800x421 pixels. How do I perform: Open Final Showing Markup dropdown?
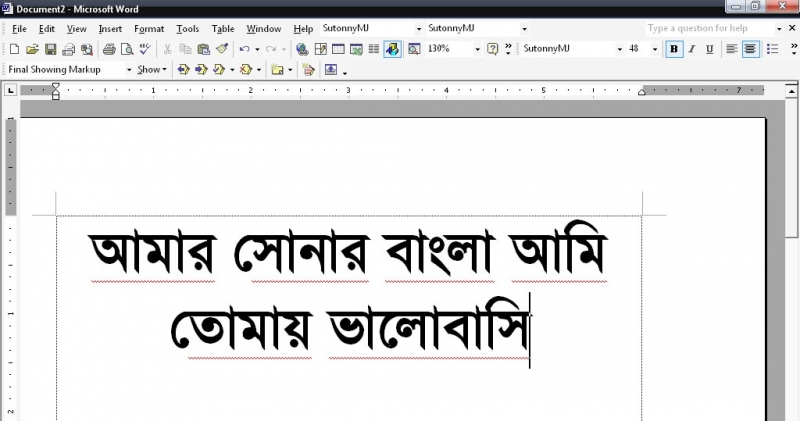[129, 70]
